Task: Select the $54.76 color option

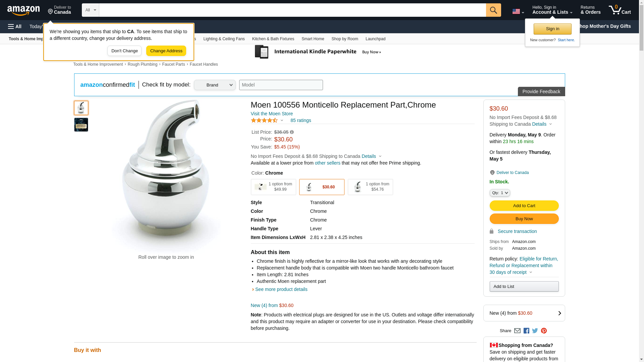Action: point(370,187)
